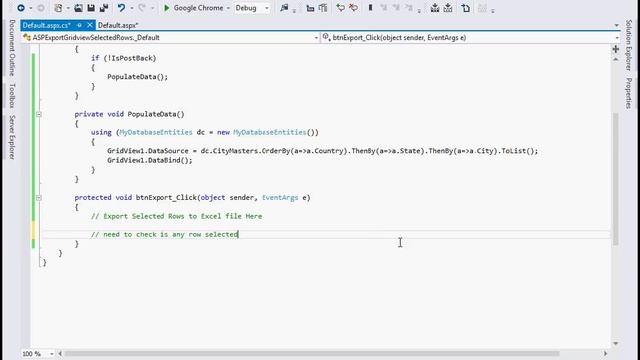The height and width of the screenshot is (360, 640).
Task: Open the Properties side panel tab
Action: (x=629, y=93)
